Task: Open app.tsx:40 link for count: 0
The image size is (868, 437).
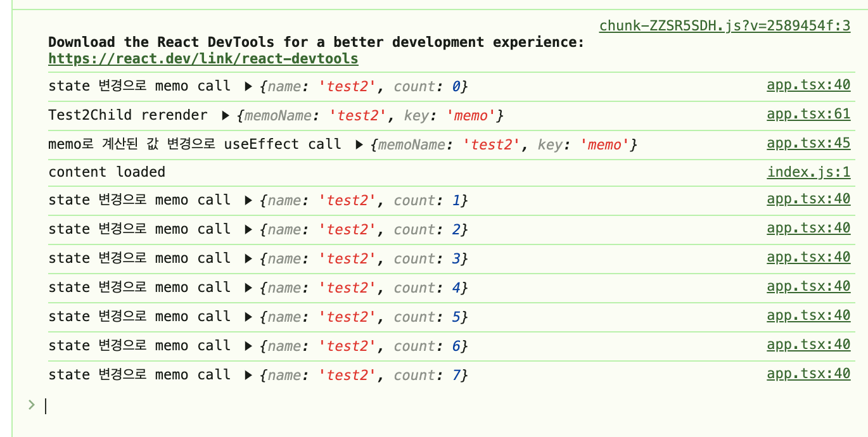Action: 808,85
